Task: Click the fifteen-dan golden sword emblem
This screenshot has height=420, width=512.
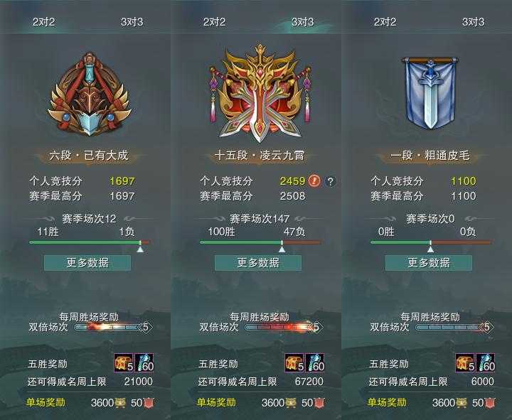Action: [260, 94]
